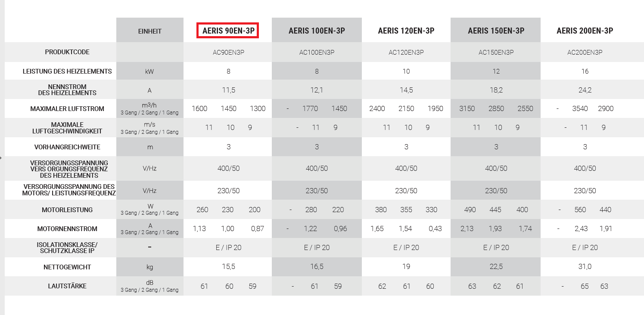The height and width of the screenshot is (315, 644).
Task: Click the EINHEIT column header
Action: (x=150, y=31)
